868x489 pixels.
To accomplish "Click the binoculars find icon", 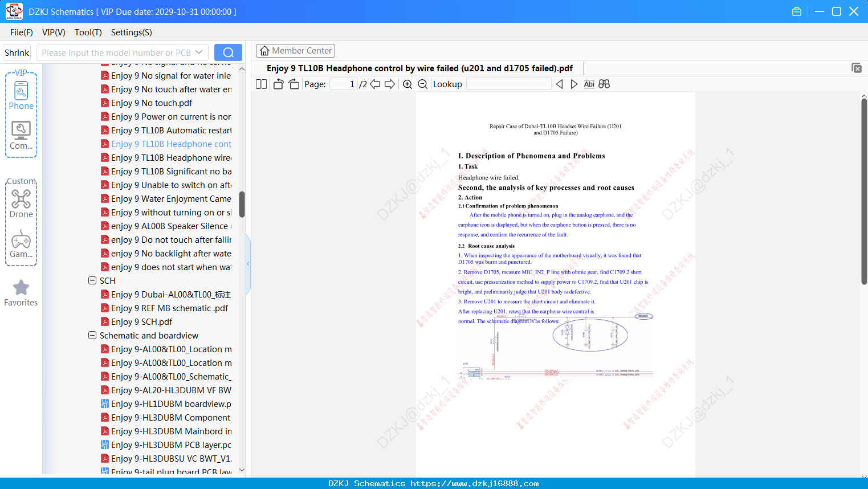I will pos(604,84).
